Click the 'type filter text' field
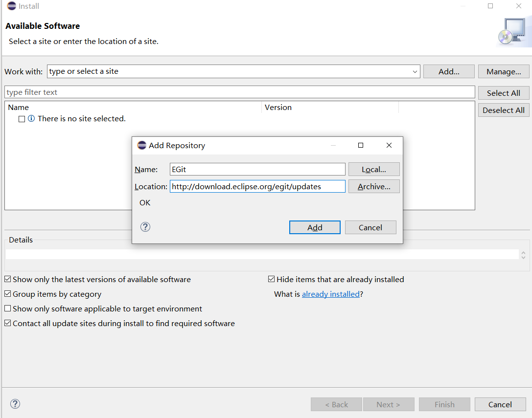The width and height of the screenshot is (532, 418). pos(239,92)
